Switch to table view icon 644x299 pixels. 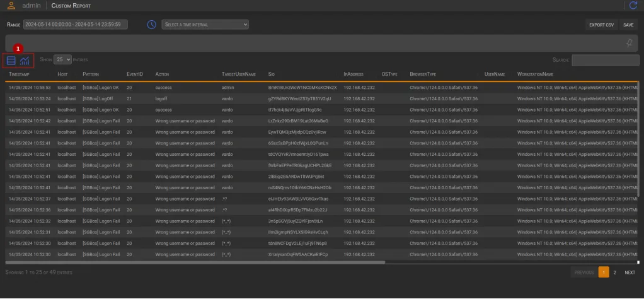pos(11,61)
